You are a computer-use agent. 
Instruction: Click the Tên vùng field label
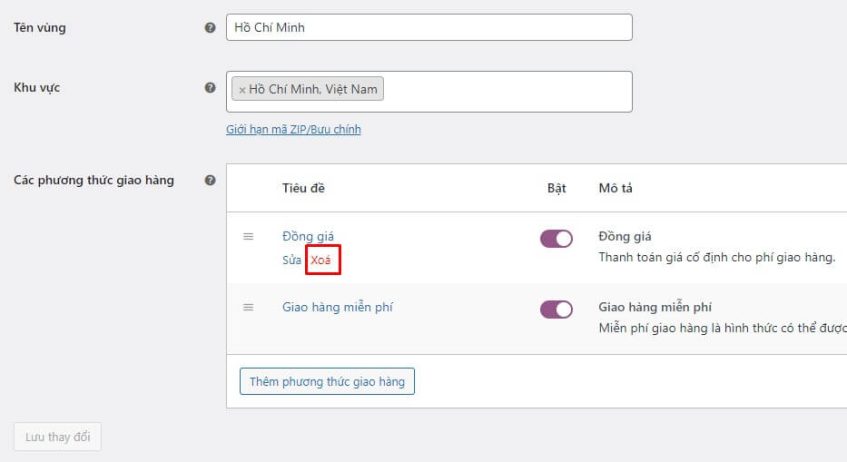(37, 28)
